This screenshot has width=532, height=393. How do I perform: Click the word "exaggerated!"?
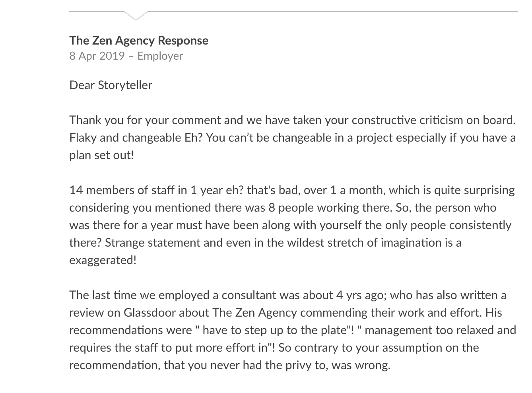pos(103,260)
